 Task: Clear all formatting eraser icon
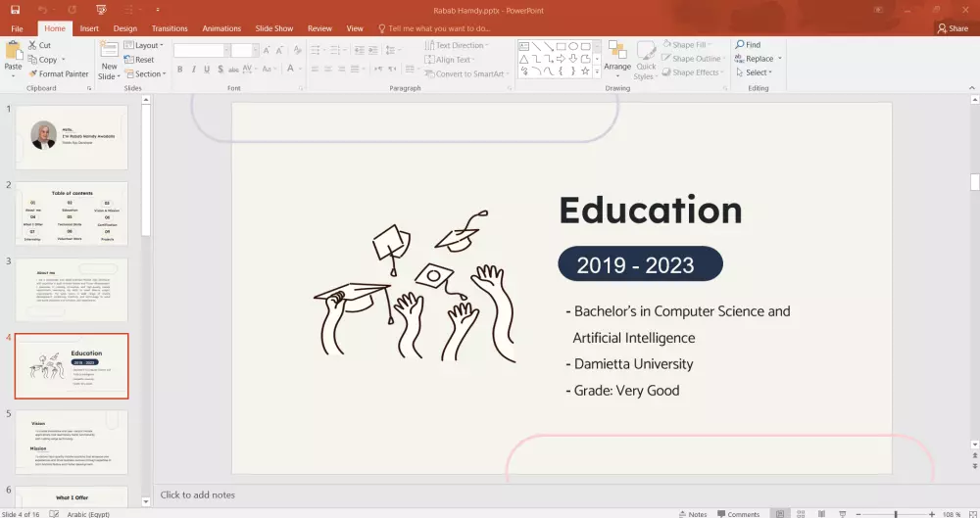pos(298,50)
